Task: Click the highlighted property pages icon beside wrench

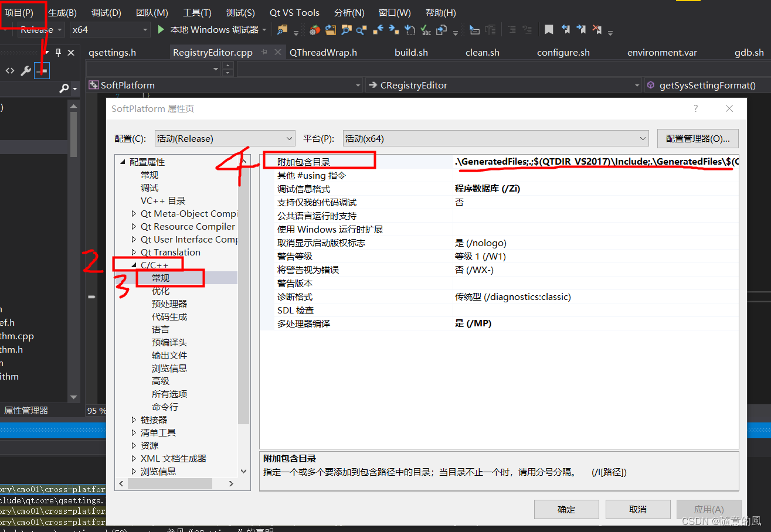Action: (x=42, y=71)
